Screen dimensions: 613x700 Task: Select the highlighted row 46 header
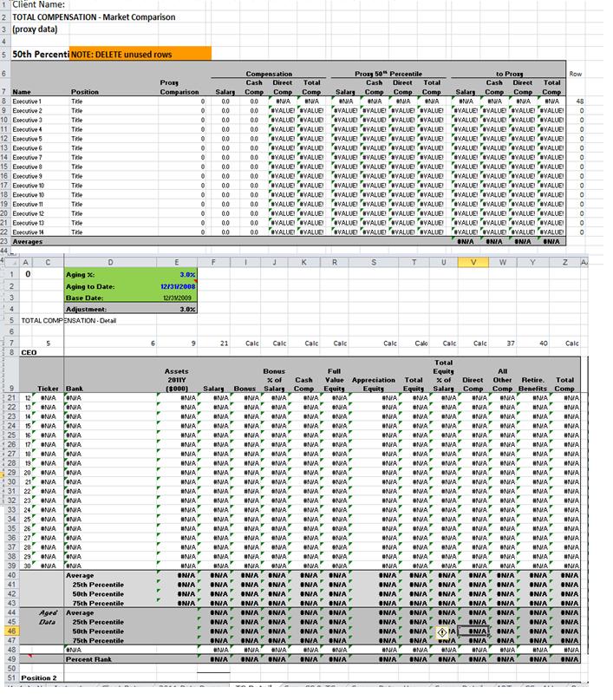(11, 631)
